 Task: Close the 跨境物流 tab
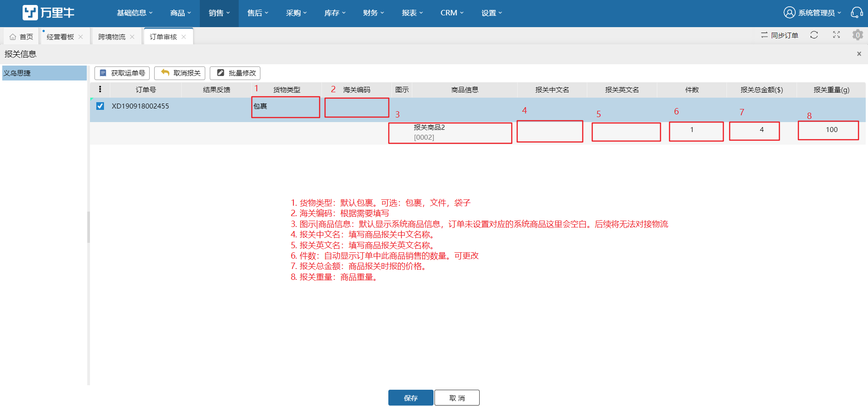(132, 37)
